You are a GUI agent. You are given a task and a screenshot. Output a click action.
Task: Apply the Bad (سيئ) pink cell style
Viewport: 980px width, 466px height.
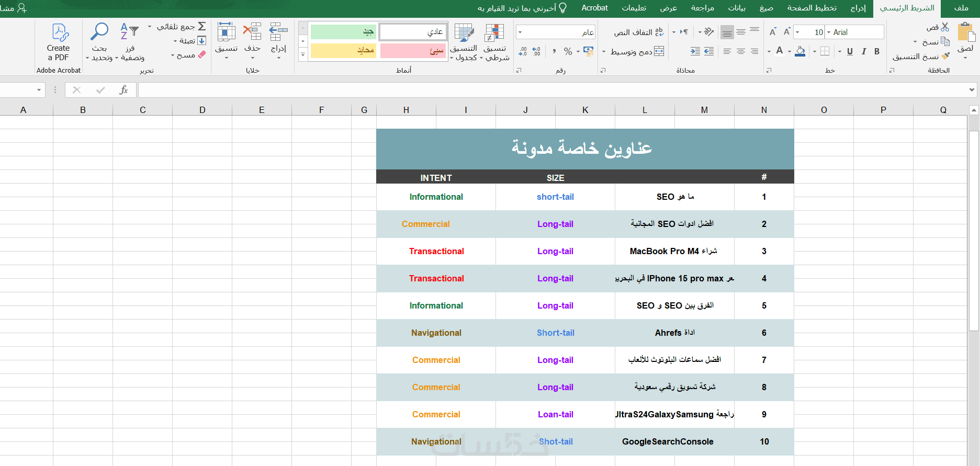click(412, 51)
